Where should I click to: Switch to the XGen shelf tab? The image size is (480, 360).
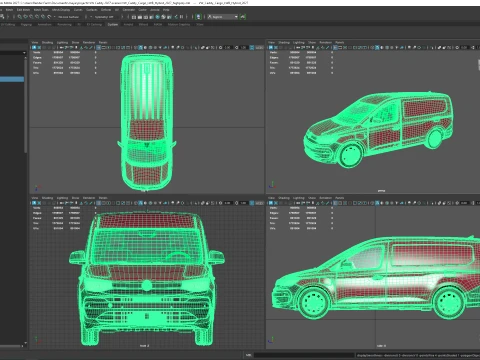click(x=200, y=24)
